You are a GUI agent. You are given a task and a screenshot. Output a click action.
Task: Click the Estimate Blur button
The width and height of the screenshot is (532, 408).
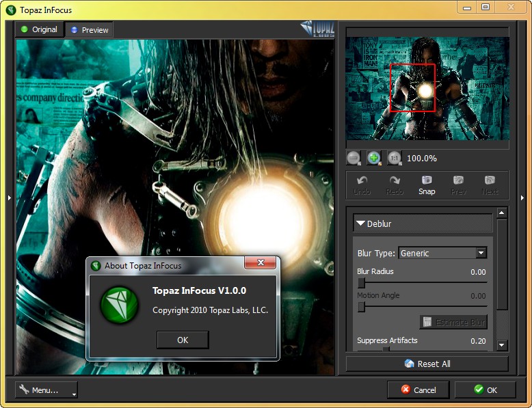(x=453, y=322)
